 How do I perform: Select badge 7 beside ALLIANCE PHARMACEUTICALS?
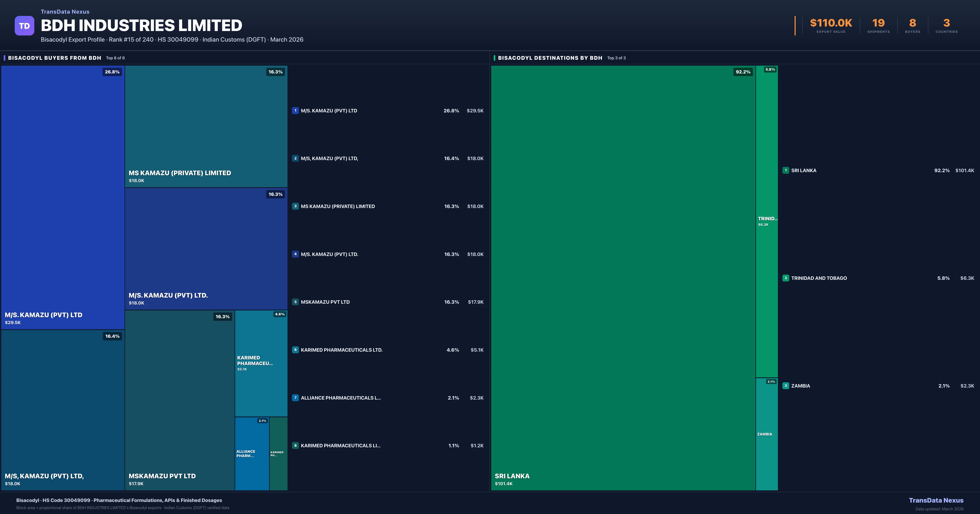[296, 398]
